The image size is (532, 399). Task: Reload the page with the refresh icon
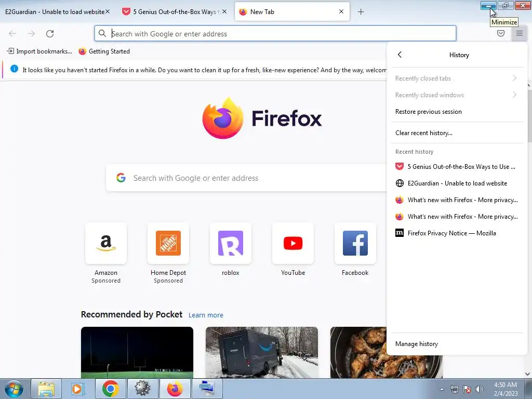click(x=50, y=34)
